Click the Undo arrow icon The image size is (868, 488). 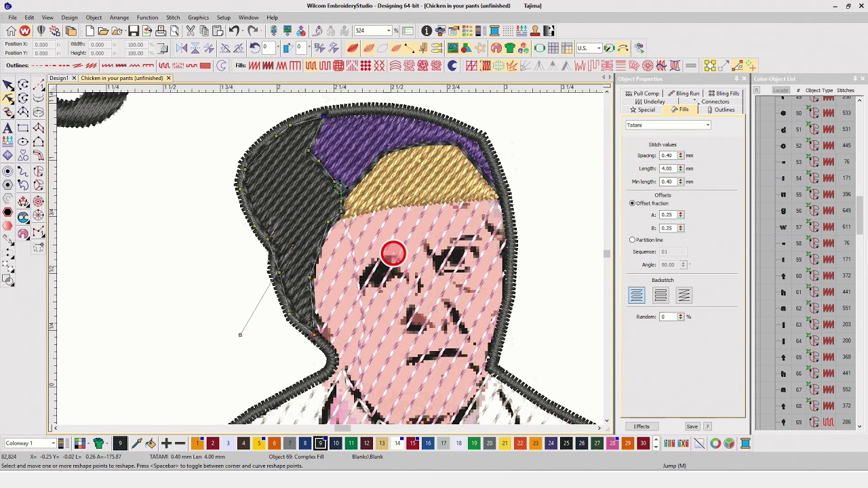click(234, 30)
